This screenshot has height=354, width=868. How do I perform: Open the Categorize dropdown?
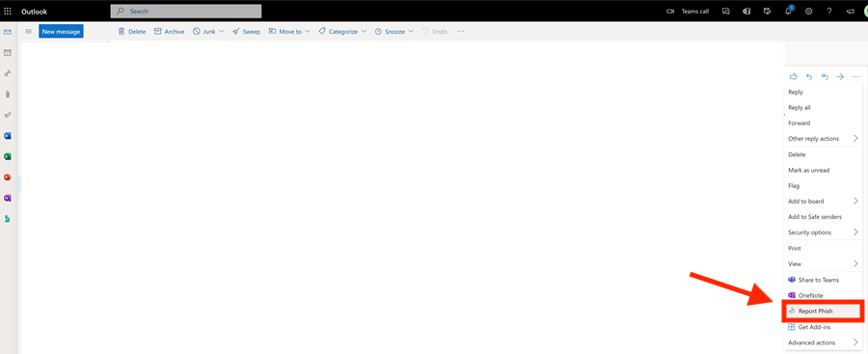pos(342,32)
